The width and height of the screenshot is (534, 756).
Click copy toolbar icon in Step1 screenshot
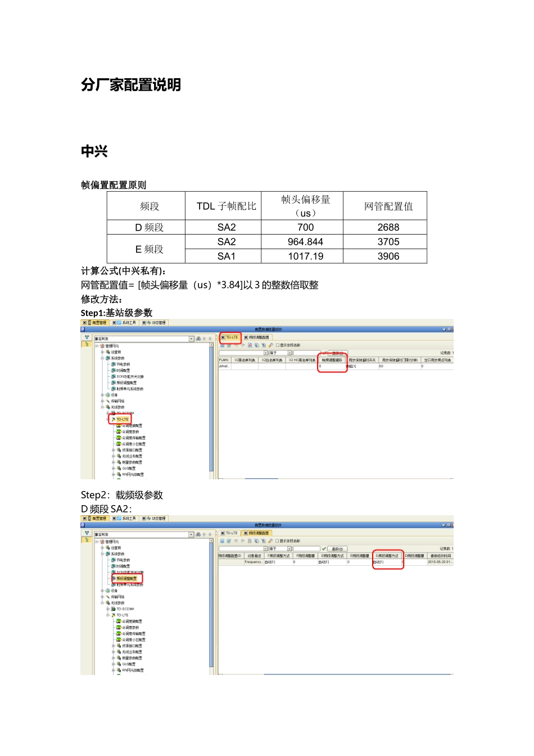257,345
